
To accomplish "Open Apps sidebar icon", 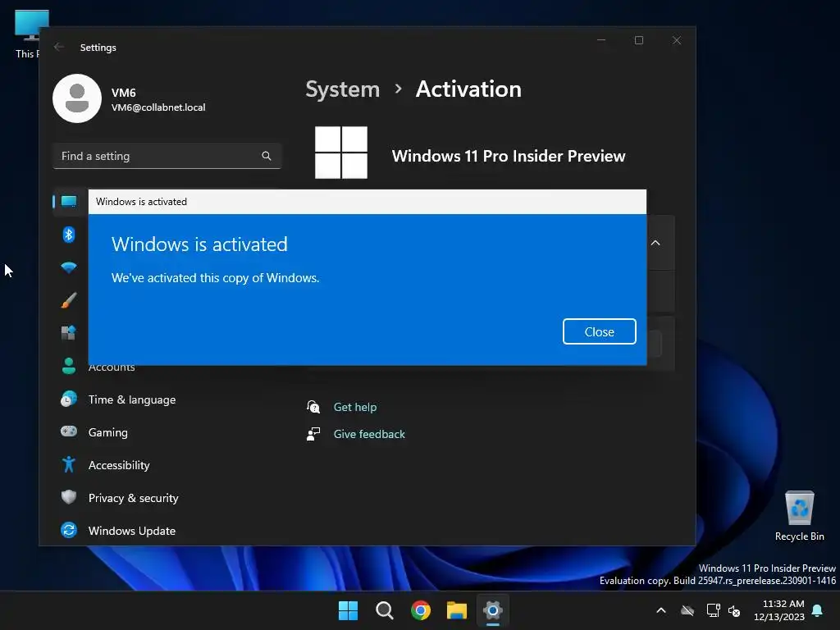I will (69, 333).
